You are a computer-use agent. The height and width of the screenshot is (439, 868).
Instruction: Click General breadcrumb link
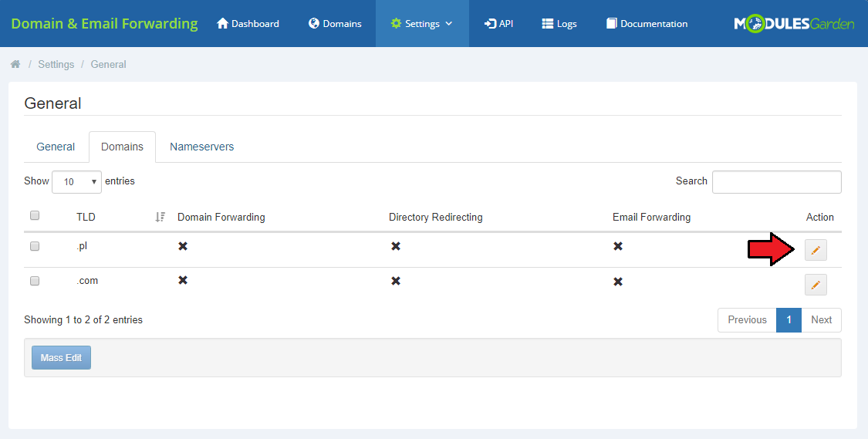109,64
